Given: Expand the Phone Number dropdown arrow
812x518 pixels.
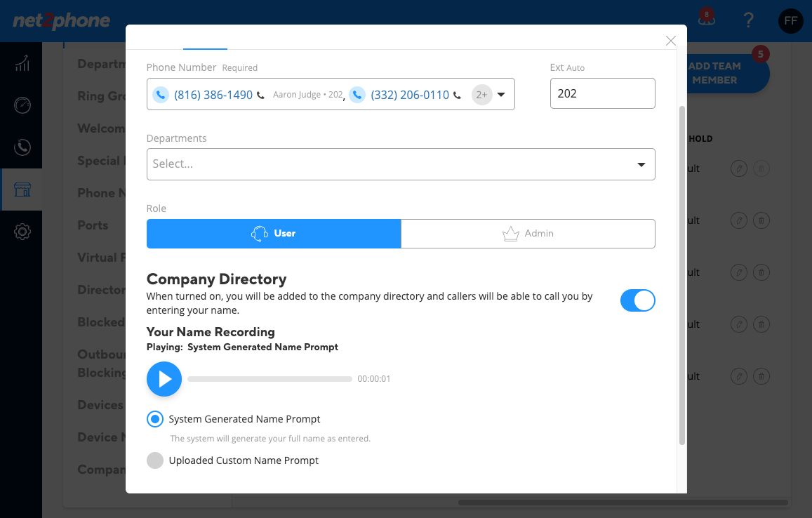Looking at the screenshot, I should (x=501, y=94).
